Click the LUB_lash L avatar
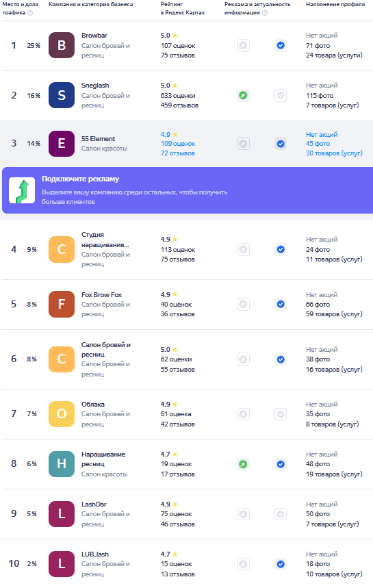Viewport: 373px width, 588px height. tap(62, 563)
